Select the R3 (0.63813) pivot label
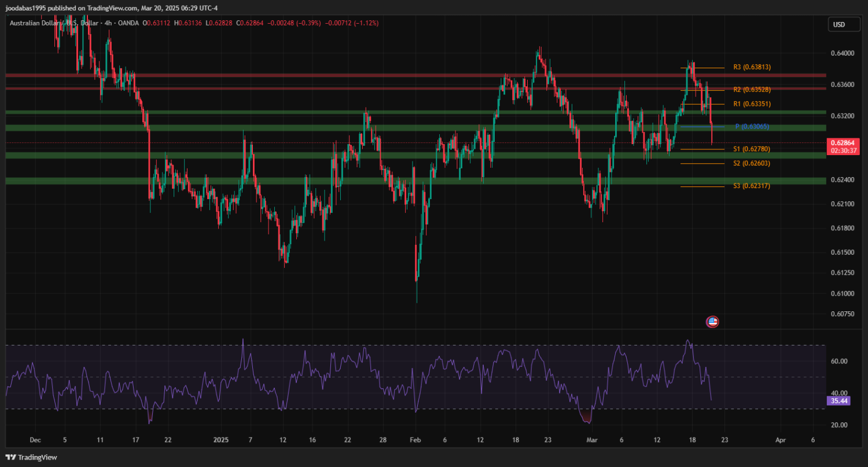 point(752,67)
